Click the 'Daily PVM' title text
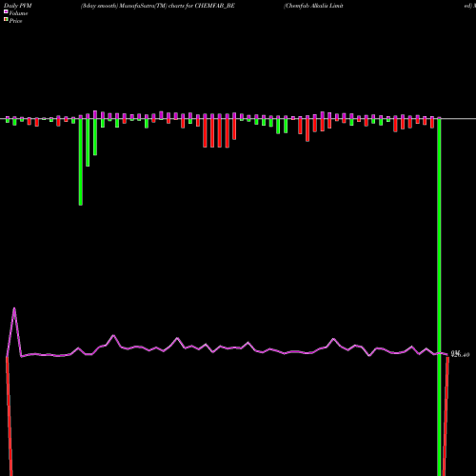The width and height of the screenshot is (476, 476). 18,6
